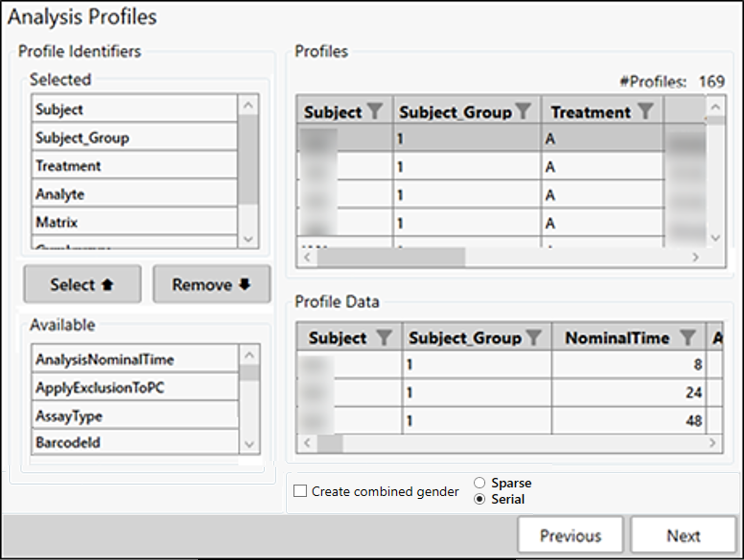Filter Treatment column in Profiles table
This screenshot has width=744, height=560.
click(646, 111)
